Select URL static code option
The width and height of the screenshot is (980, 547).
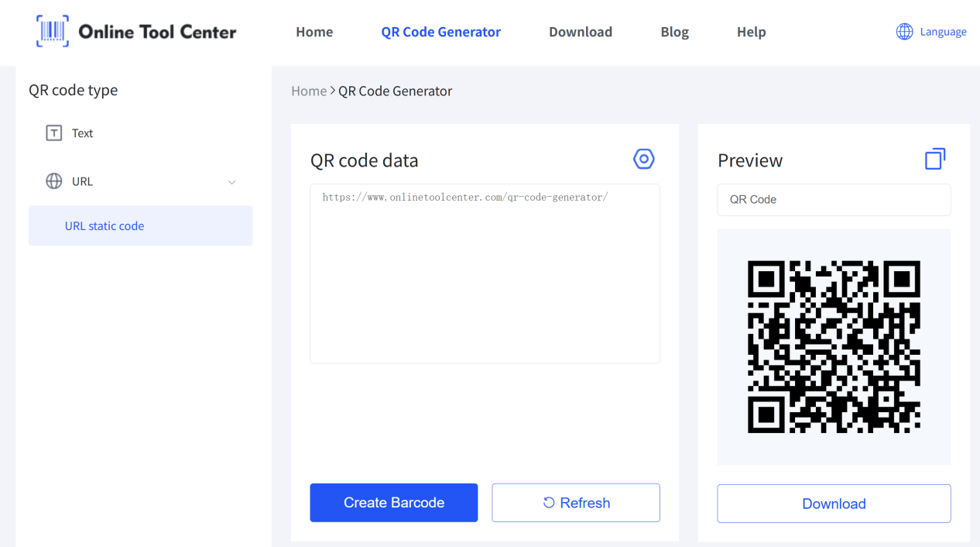coord(105,225)
